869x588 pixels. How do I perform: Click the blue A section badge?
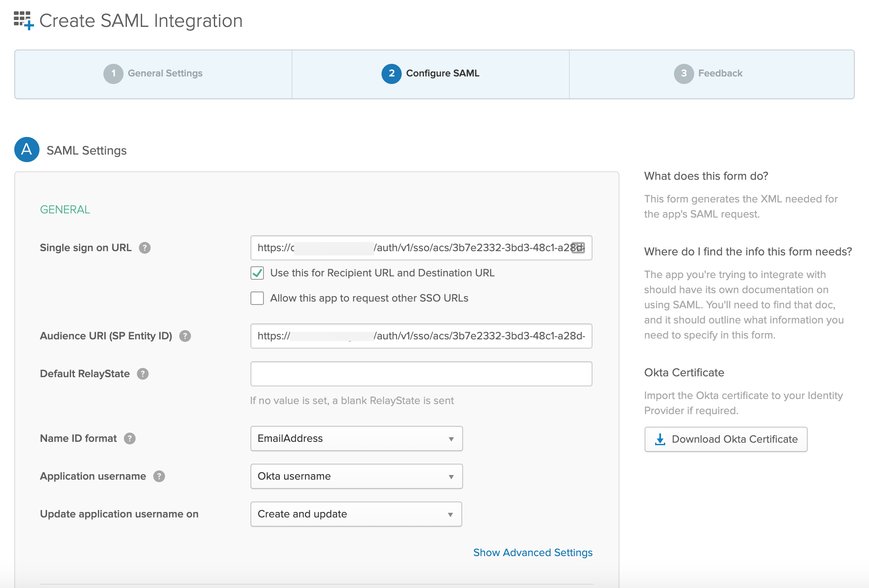27,150
